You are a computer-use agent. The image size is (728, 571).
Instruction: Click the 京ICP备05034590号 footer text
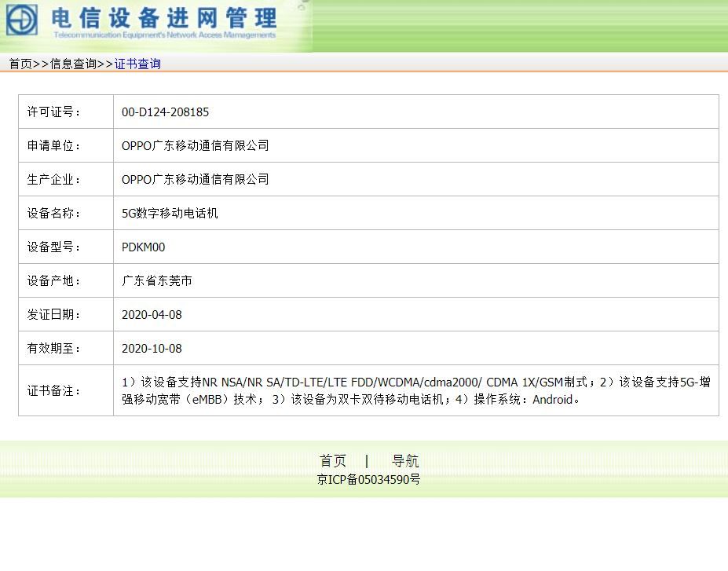point(368,479)
